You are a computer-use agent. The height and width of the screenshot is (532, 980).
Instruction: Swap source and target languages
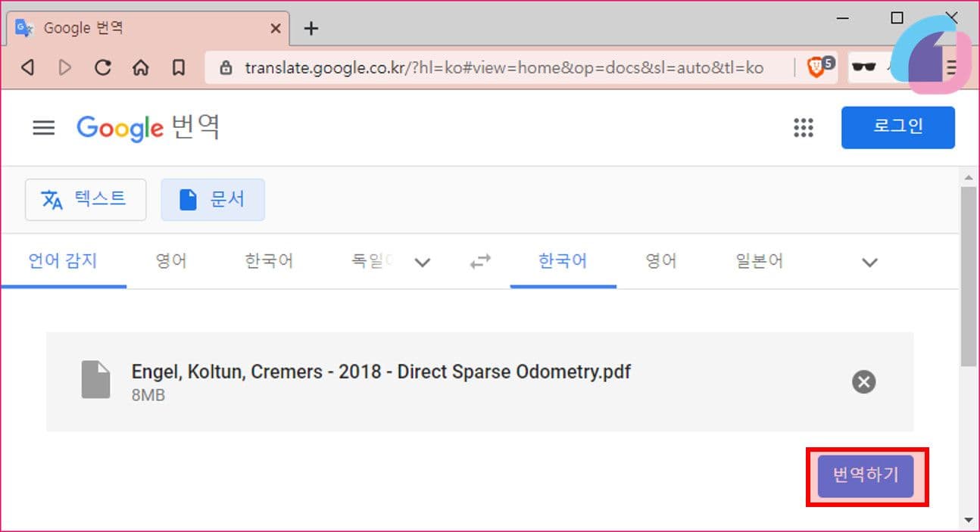tap(480, 262)
